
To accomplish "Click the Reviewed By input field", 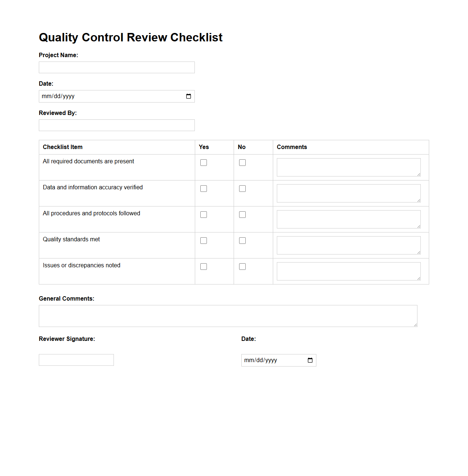I will point(116,125).
